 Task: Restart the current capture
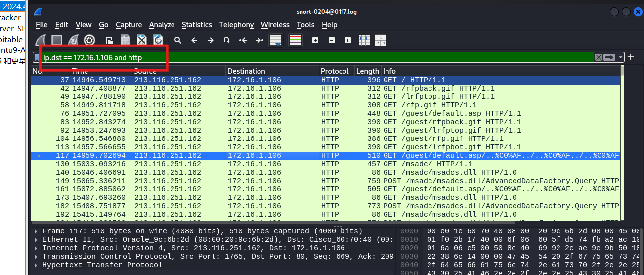pos(73,40)
